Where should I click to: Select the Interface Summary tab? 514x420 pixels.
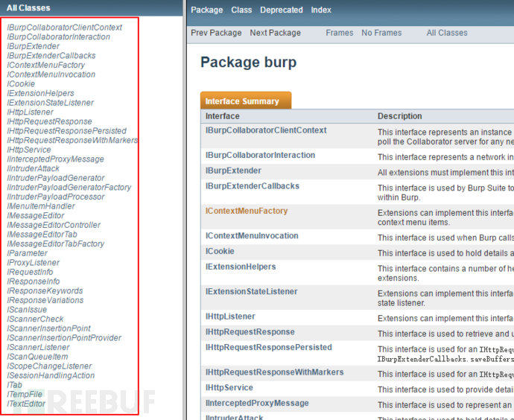point(246,101)
